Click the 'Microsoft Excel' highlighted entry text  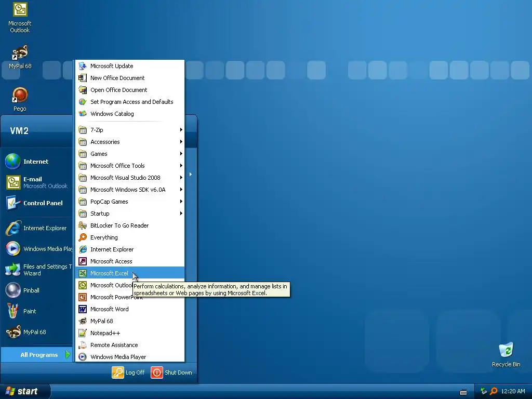pyautogui.click(x=109, y=273)
